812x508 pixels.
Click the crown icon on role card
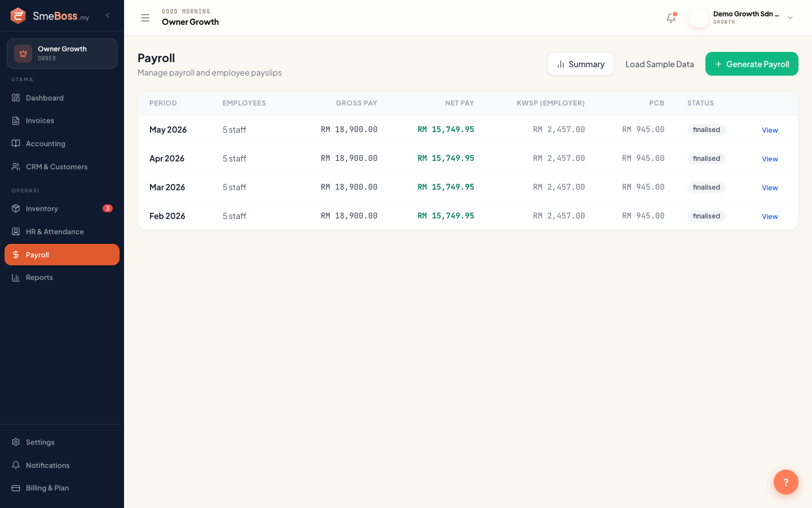[x=23, y=54]
